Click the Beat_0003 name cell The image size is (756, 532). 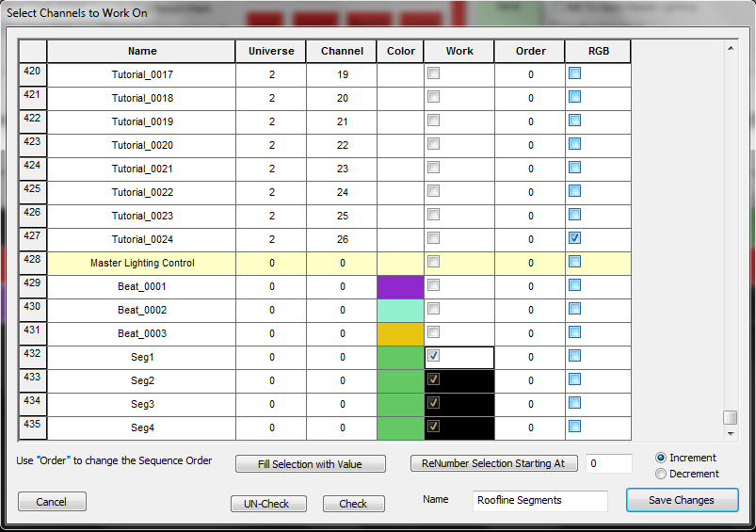point(142,334)
